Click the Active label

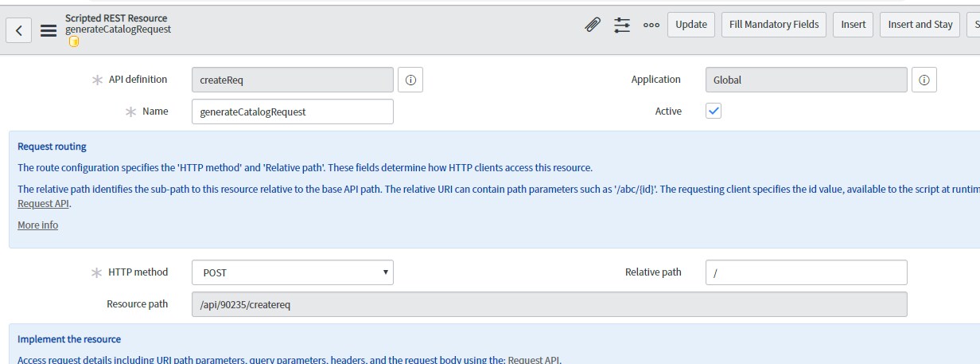[668, 112]
